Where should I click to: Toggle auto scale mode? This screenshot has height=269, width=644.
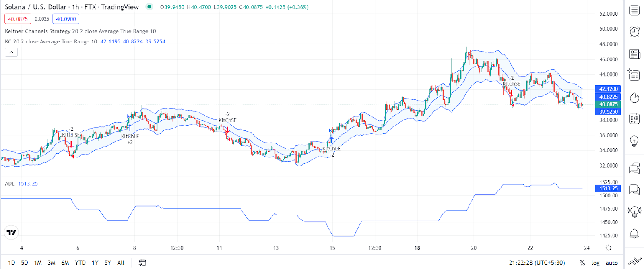[612, 263]
